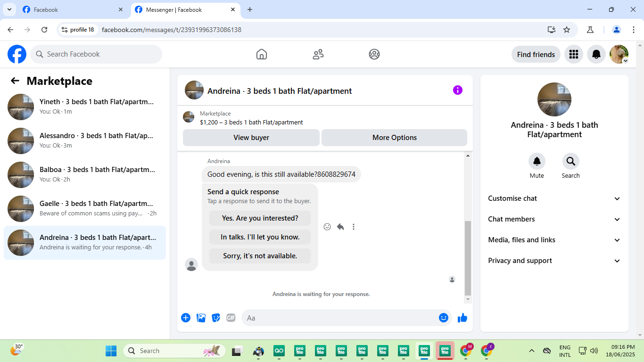Click the Windows taskbar Search box
Image resolution: width=644 pixels, height=362 pixels.
[174, 351]
